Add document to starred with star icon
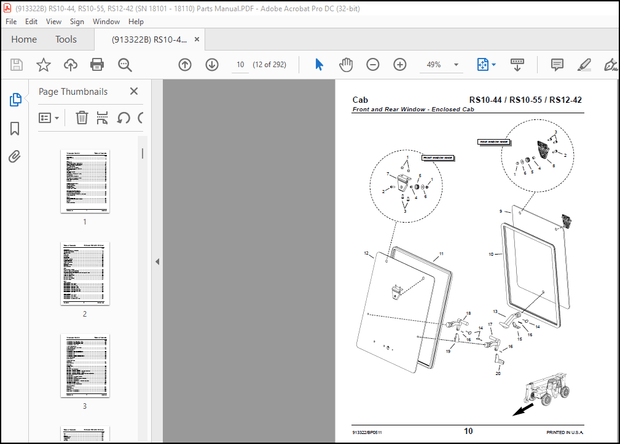The image size is (620, 444). click(x=43, y=64)
